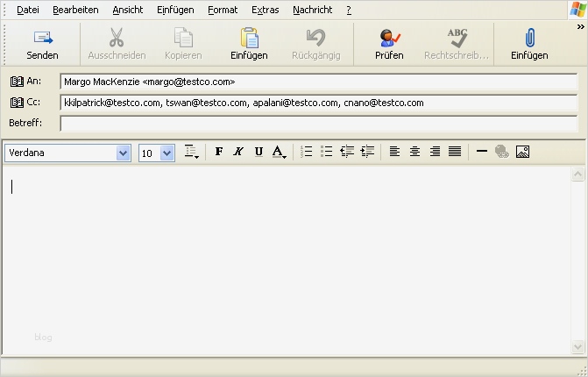
Task: Click the Windows logo in menu bar corner
Action: pos(577,10)
